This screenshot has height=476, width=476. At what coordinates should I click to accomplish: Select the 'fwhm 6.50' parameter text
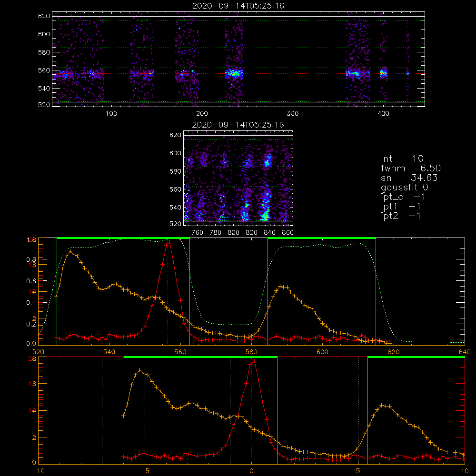tap(410, 168)
